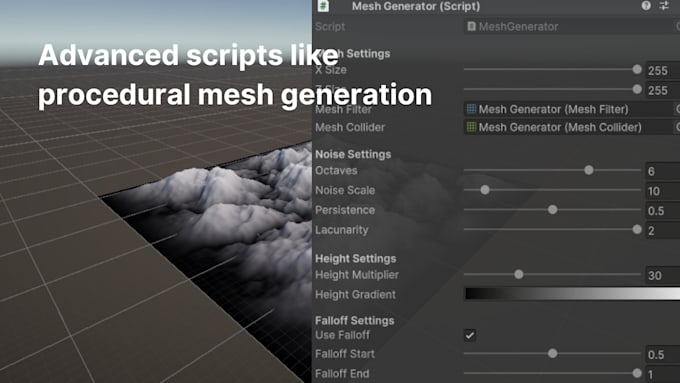
Task: Adjust the X Size slider handle
Action: click(x=637, y=69)
